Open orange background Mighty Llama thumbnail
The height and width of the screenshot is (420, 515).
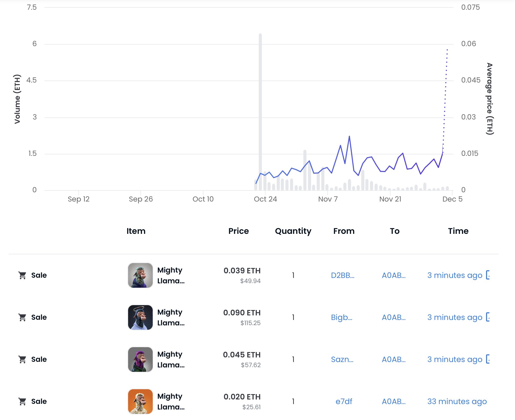(x=140, y=402)
